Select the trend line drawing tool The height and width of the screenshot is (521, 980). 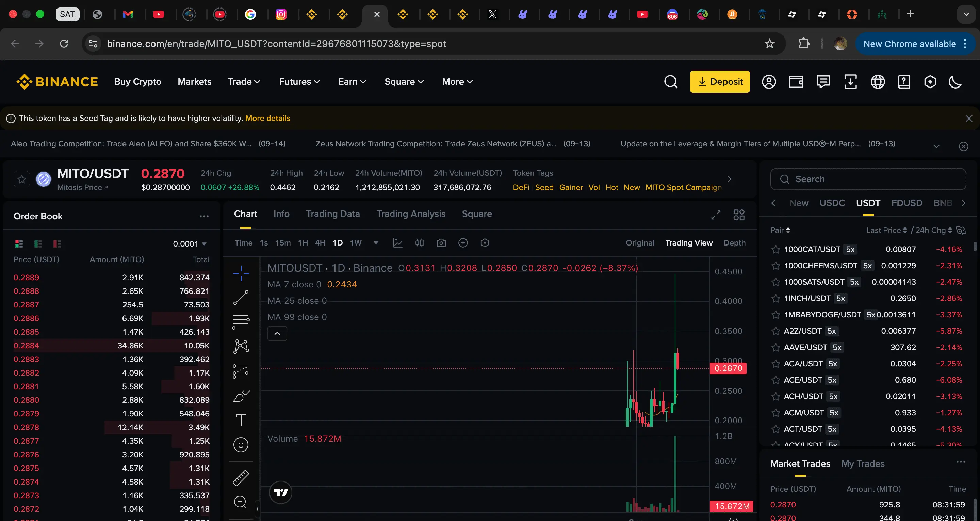click(x=241, y=298)
